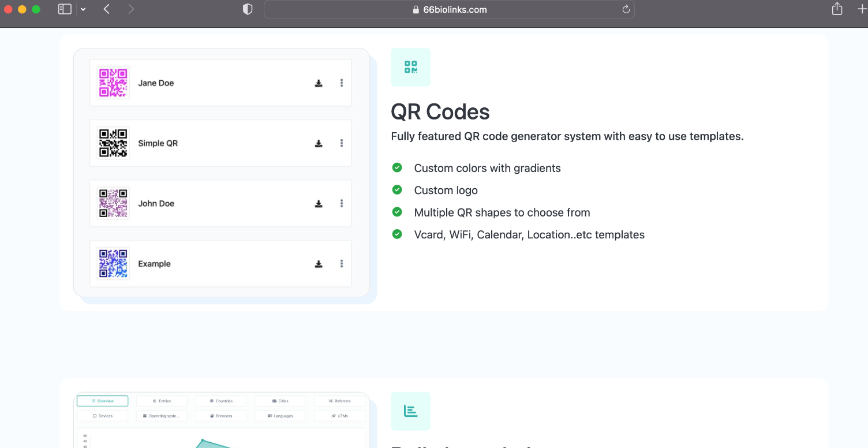The width and height of the screenshot is (868, 448).
Task: Download the John Doe QR code
Action: click(x=319, y=204)
